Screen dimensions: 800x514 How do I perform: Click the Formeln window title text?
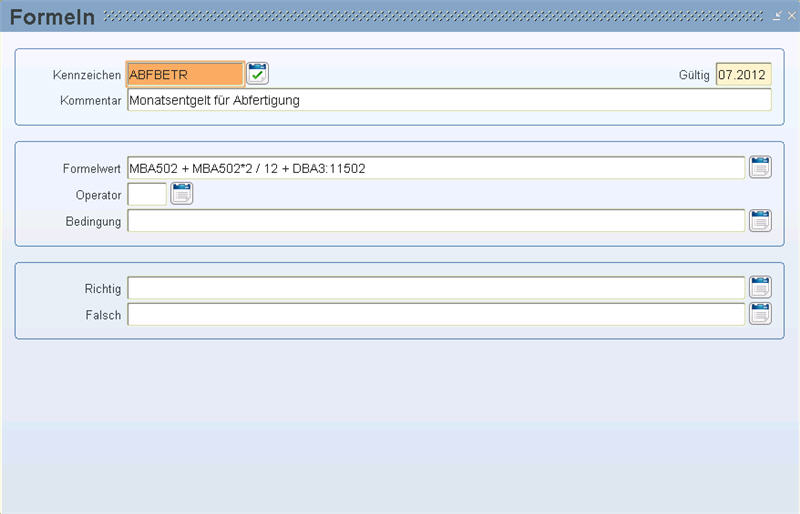pyautogui.click(x=53, y=17)
